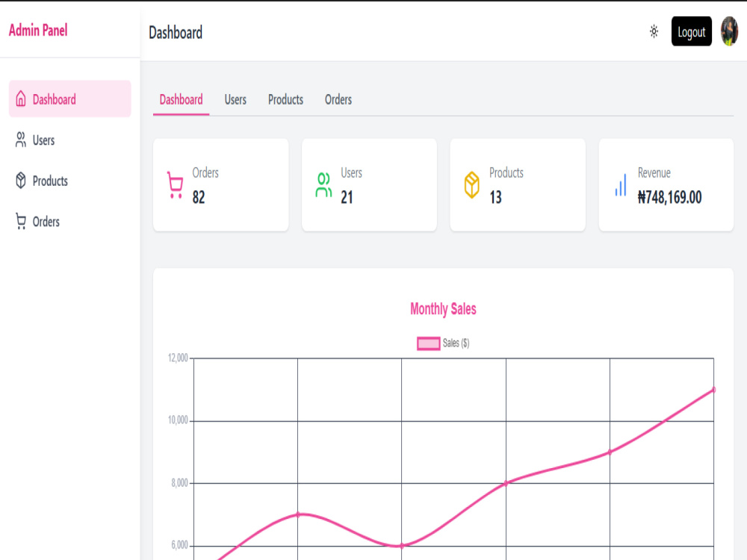Toggle the light/dark theme sun icon
747x560 pixels.
[x=654, y=31]
